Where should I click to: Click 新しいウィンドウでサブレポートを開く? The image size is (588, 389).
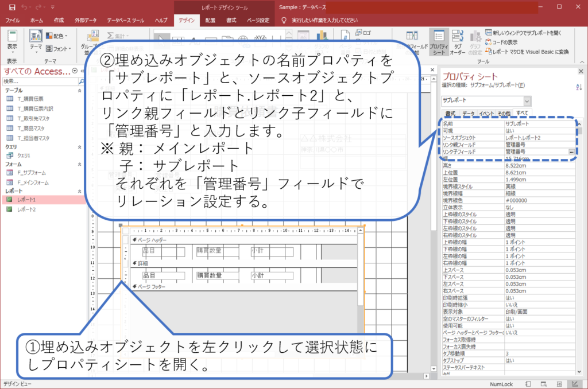(x=524, y=33)
